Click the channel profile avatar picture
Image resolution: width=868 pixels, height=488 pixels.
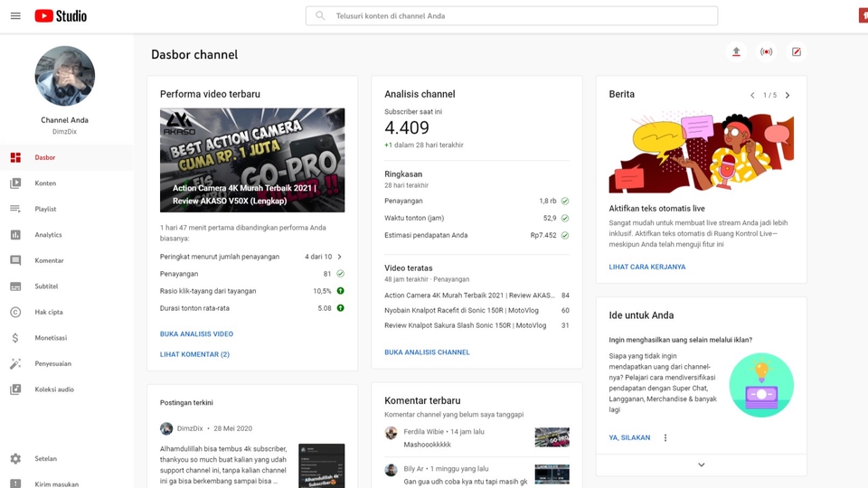click(65, 76)
